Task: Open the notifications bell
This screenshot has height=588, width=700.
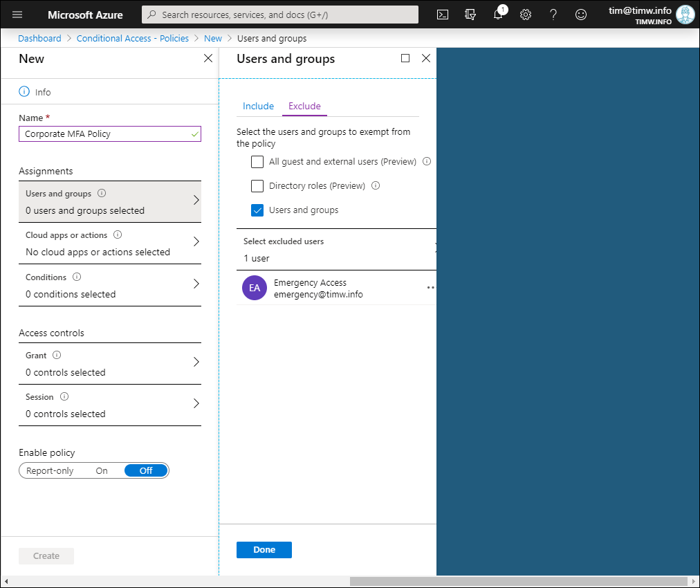Action: tap(498, 15)
